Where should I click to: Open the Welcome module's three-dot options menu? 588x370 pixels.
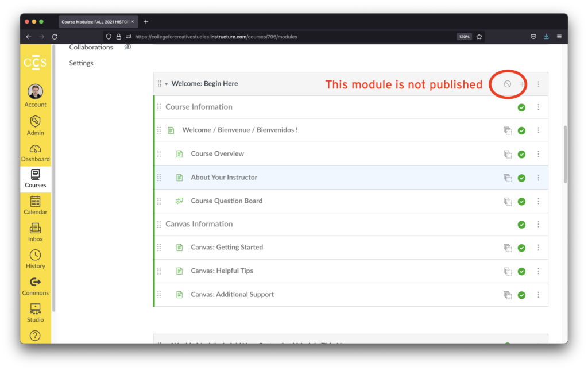[x=538, y=84]
